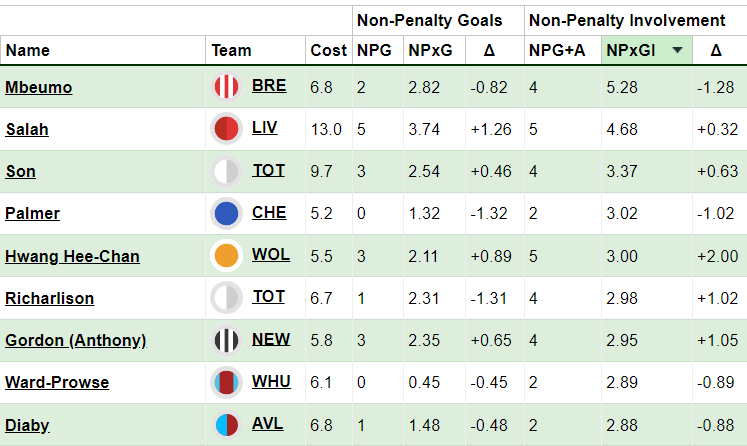The image size is (747, 446).
Task: Click the West Ham badge icon
Action: pyautogui.click(x=226, y=382)
